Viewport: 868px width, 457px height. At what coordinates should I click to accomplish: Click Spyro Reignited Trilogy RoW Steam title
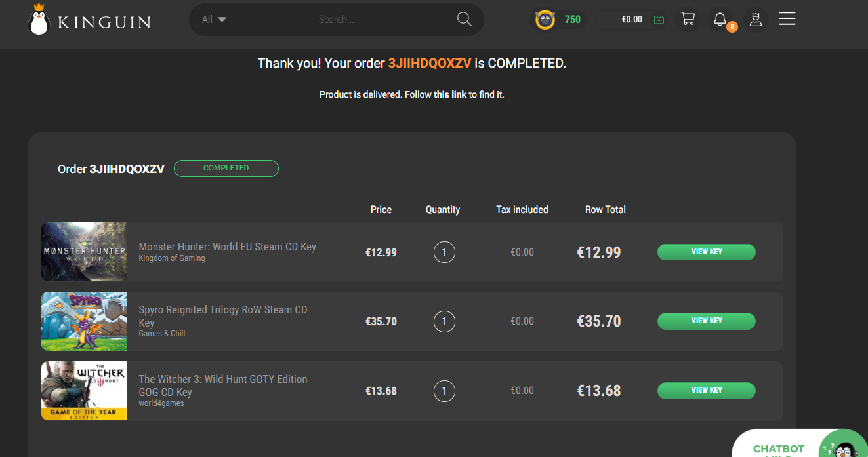[223, 316]
